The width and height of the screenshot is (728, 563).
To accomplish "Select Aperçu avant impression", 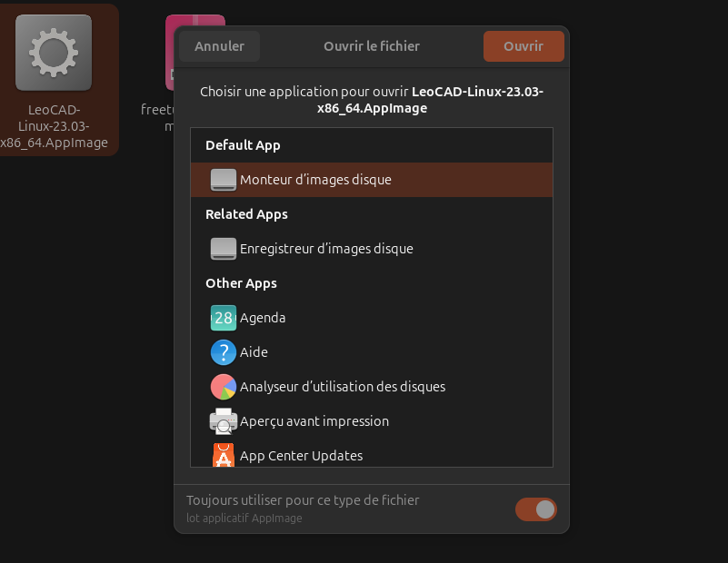I will click(372, 421).
